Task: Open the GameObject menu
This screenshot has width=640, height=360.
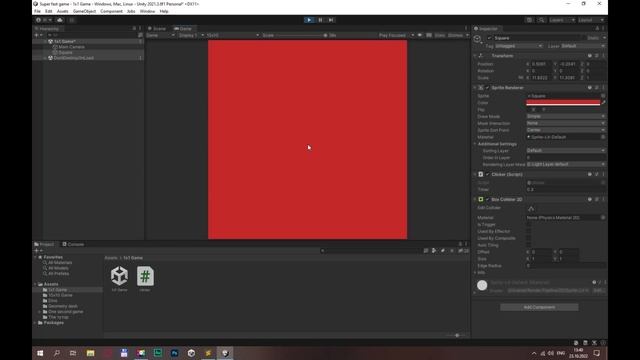Action: pos(84,11)
